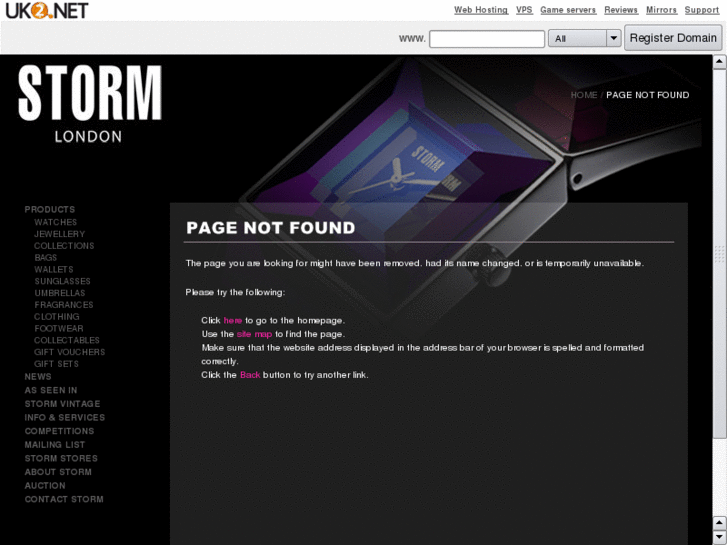Select CLOTHING in the sidebar
The image size is (727, 545).
coord(57,317)
